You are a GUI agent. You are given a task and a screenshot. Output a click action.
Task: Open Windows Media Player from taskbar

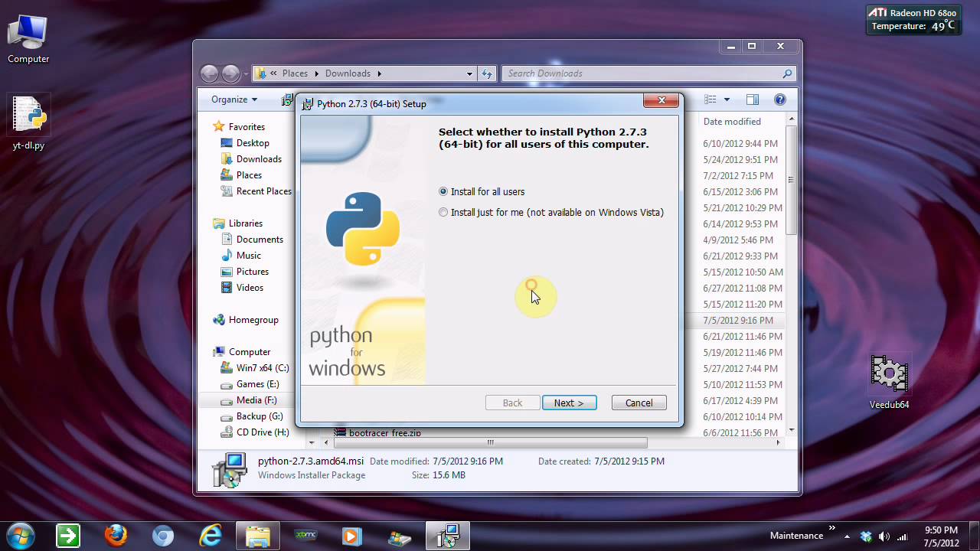352,535
